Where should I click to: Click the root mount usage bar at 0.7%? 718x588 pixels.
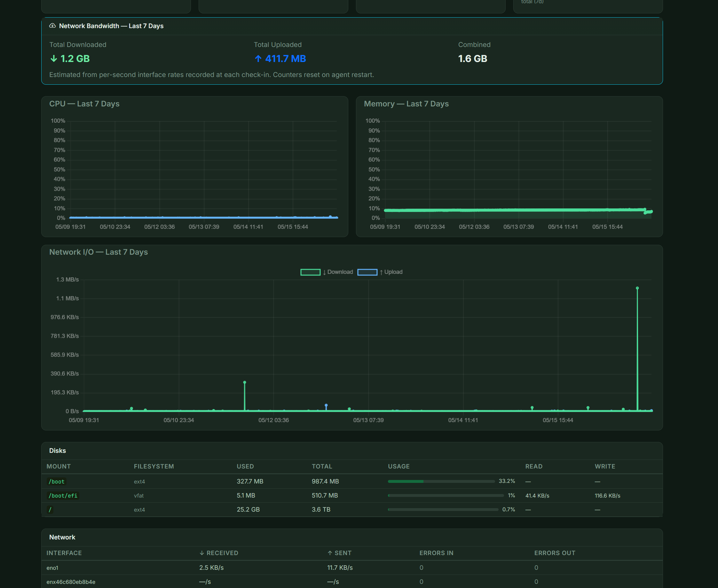[x=443, y=509]
